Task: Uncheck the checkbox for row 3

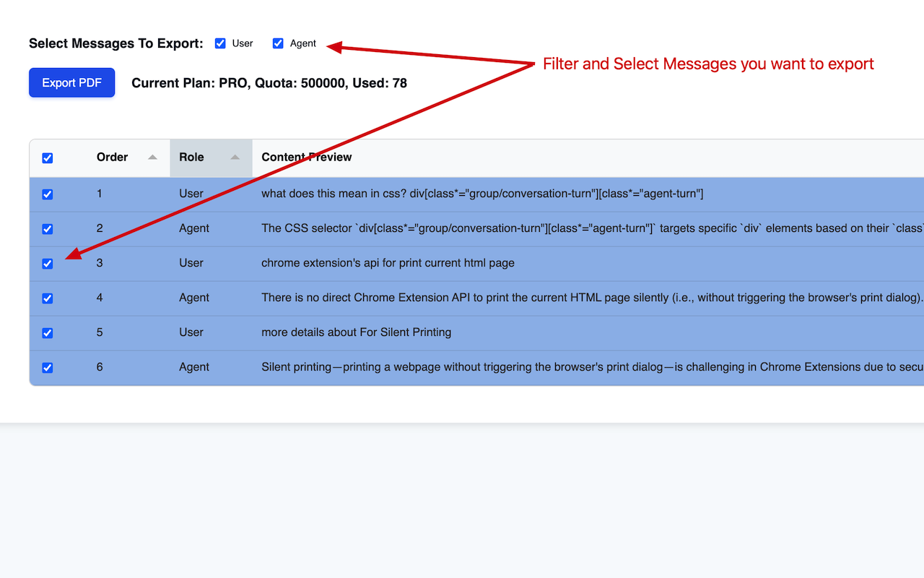Action: pyautogui.click(x=48, y=264)
